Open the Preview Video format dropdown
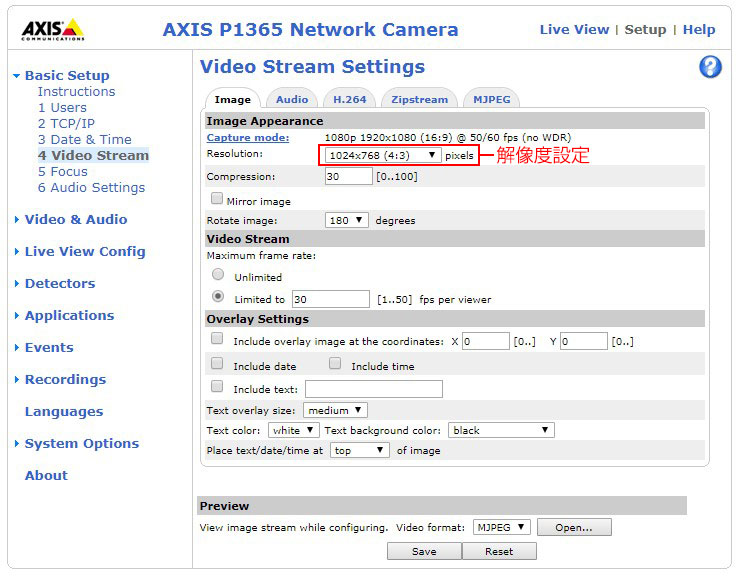 click(x=502, y=527)
